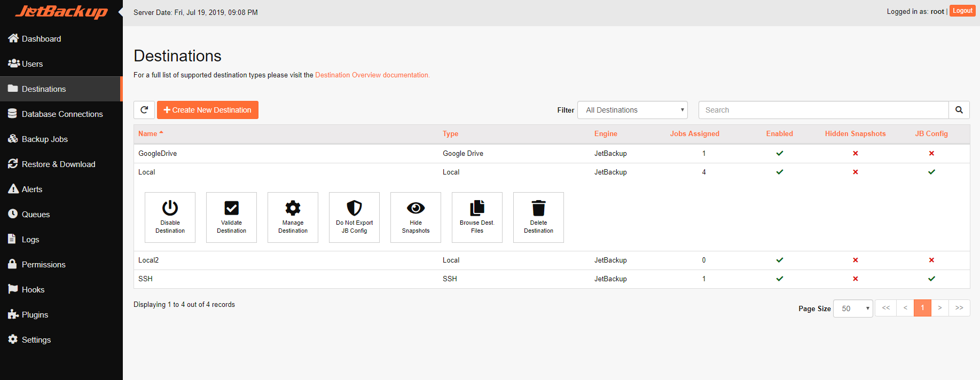This screenshot has height=380, width=980.
Task: Click the Destinations folder icon in sidebar
Action: pos(13,89)
